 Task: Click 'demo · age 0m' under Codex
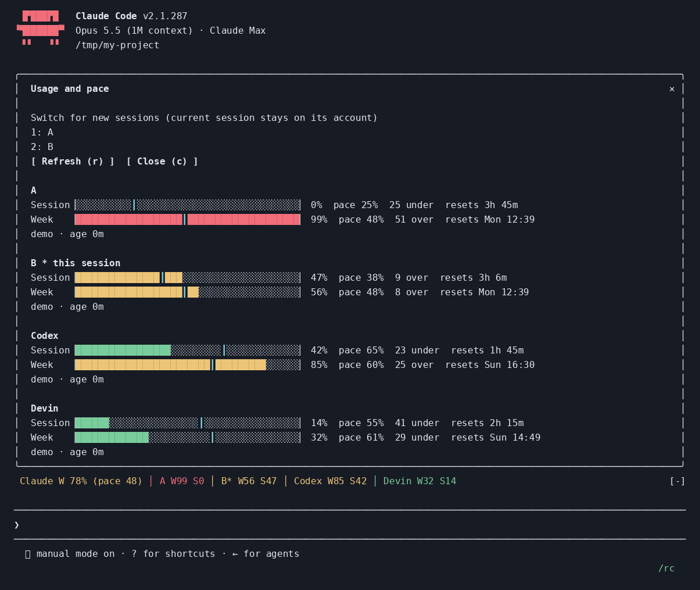click(67, 380)
